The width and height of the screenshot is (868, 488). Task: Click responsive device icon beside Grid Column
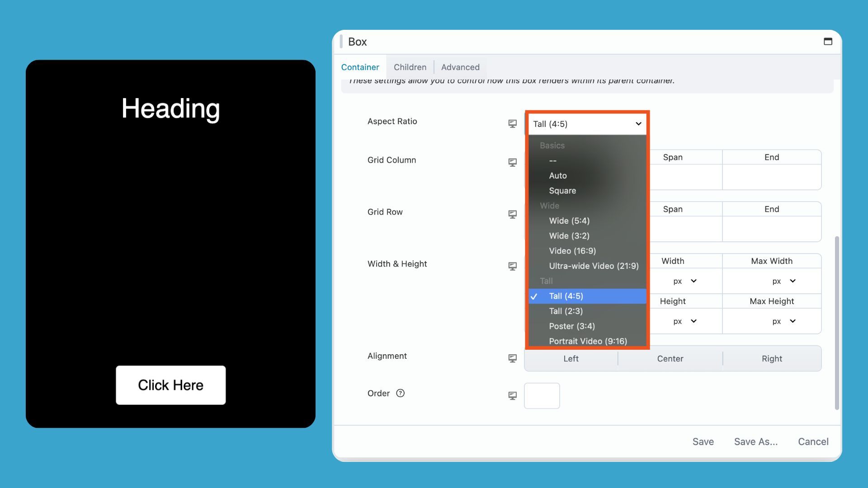tap(512, 163)
